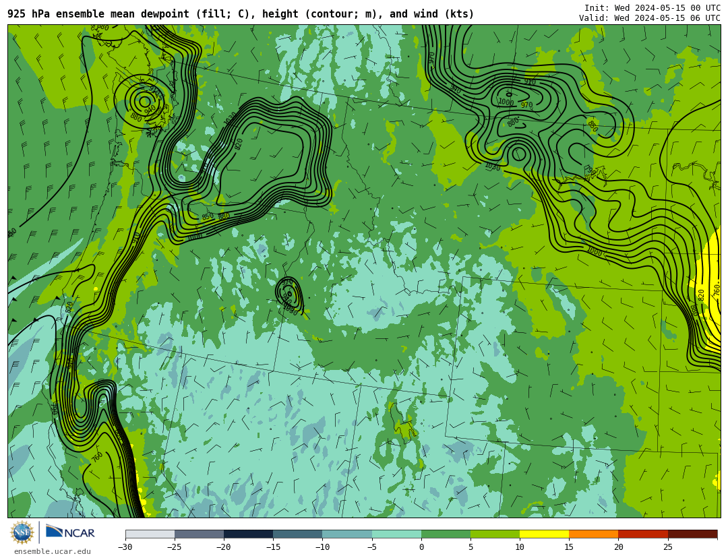Click the positive 5 colorbar tick label
728x560 pixels.
pos(471,547)
